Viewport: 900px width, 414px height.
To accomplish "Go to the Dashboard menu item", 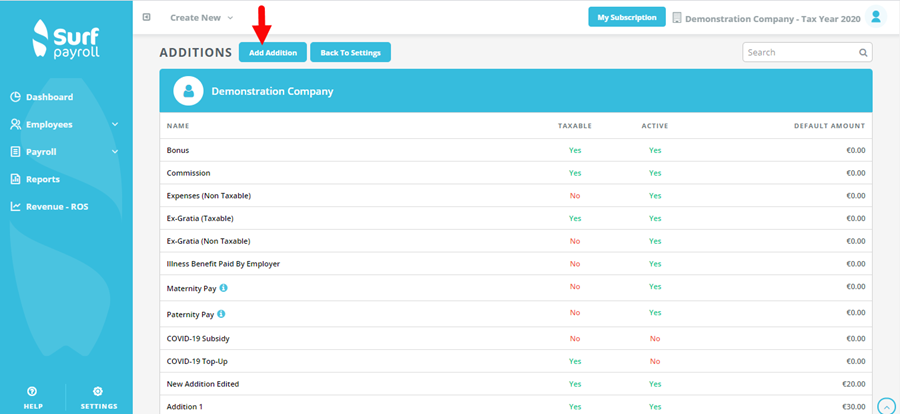I will (42, 97).
